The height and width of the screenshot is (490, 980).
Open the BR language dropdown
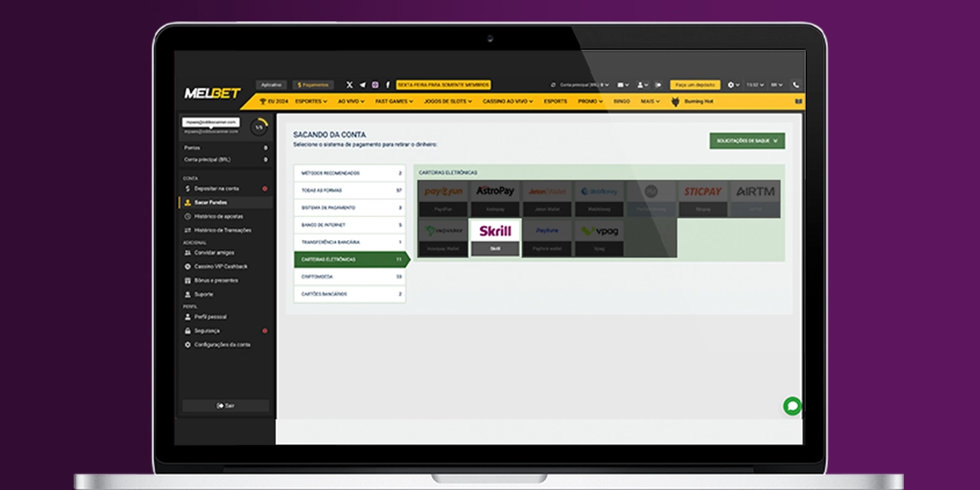[776, 85]
